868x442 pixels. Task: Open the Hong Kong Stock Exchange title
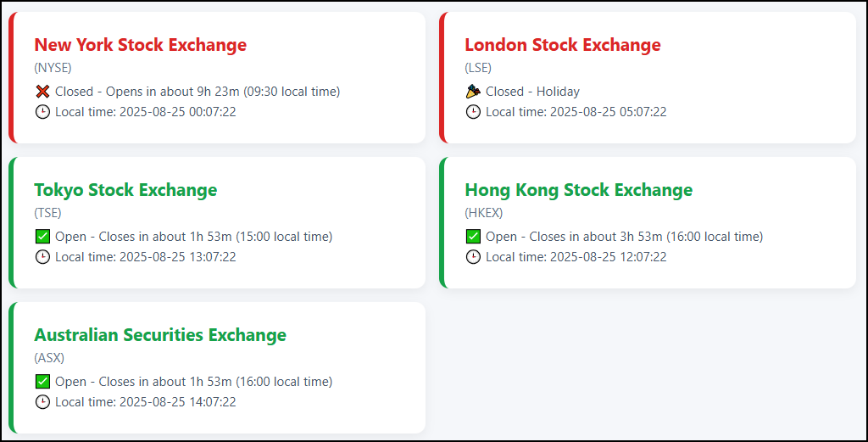[578, 190]
